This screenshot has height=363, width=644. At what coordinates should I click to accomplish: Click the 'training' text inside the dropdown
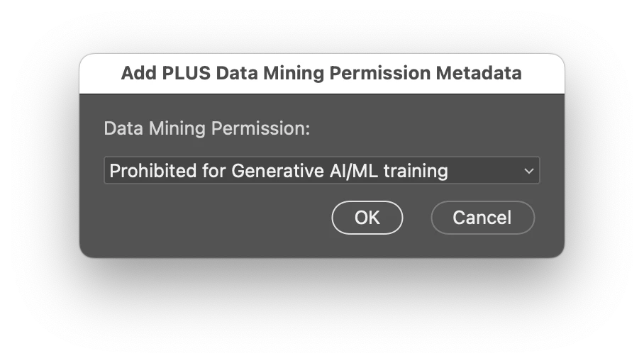416,171
